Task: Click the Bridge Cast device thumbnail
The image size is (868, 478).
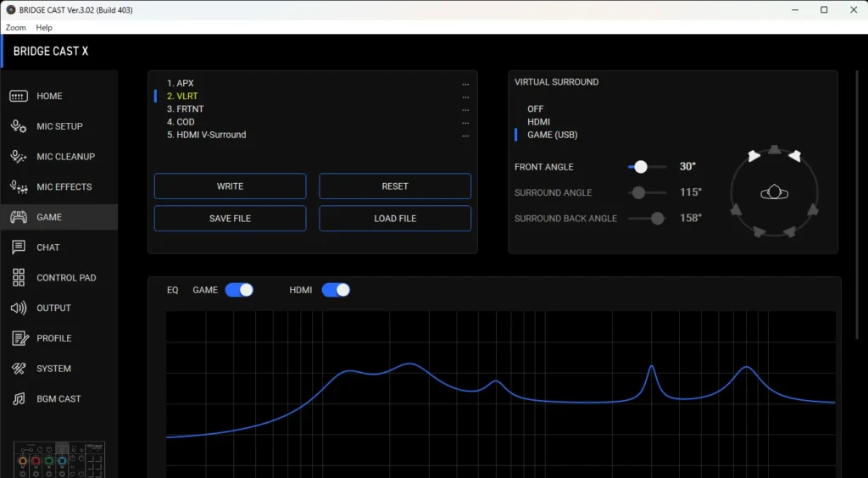Action: (x=58, y=459)
